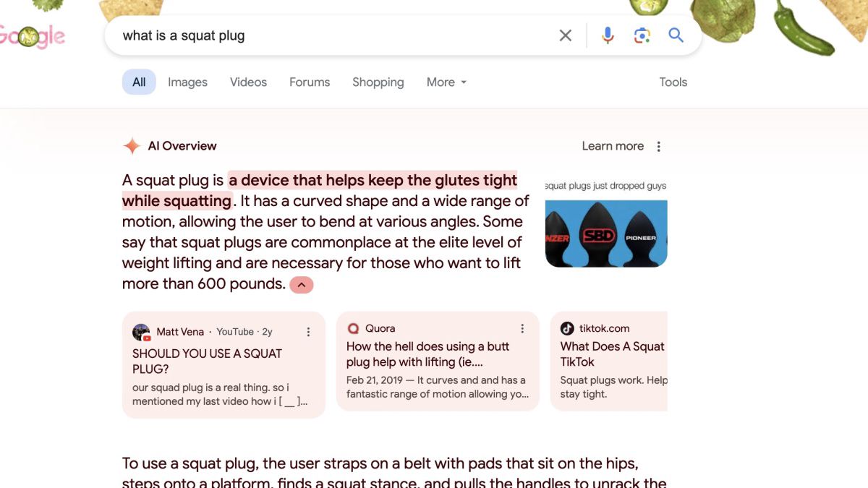Click the magnifying glass search icon
Screen dimensions: 868x488
tap(676, 35)
